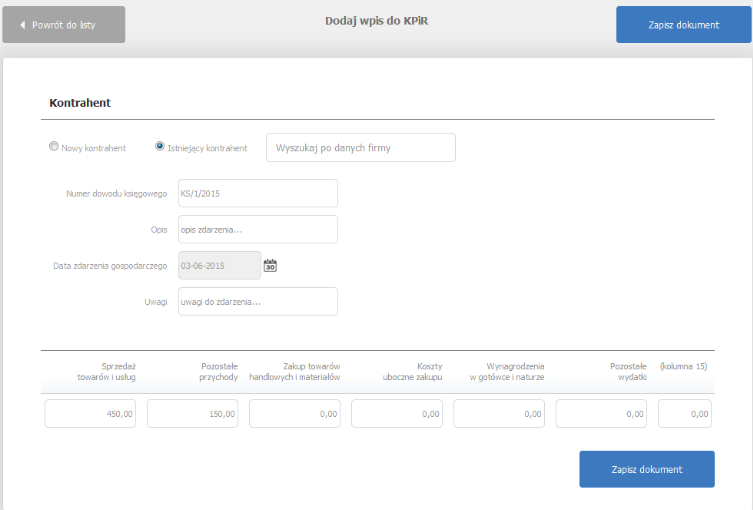Select the Istniejący kontrahent radio button
The width and height of the screenshot is (753, 510).
(x=159, y=146)
